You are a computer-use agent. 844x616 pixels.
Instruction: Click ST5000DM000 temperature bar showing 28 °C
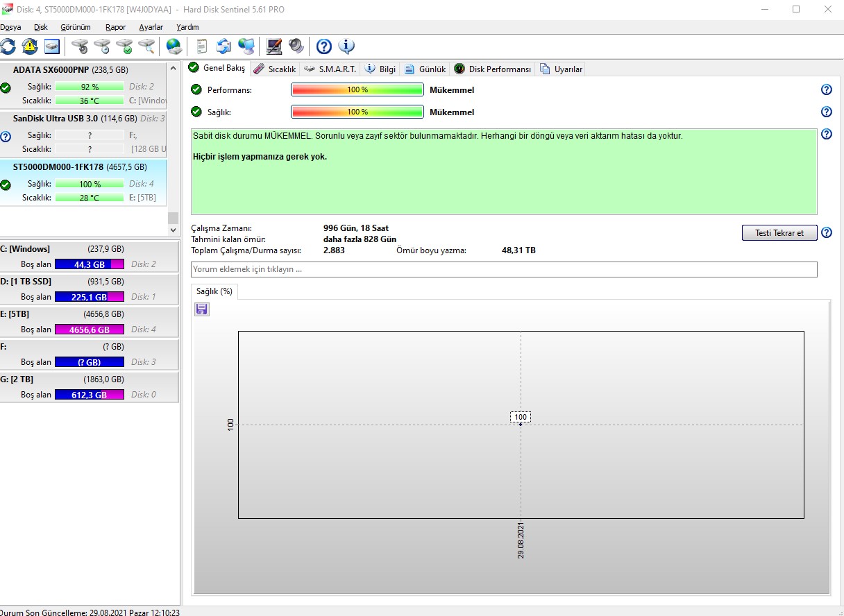pos(90,198)
